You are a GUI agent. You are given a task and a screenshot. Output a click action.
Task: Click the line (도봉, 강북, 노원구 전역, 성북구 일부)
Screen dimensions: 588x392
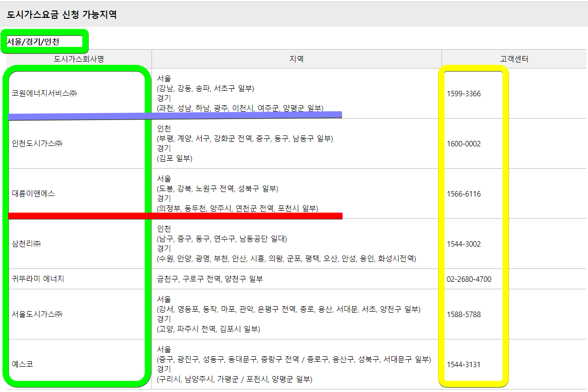218,189
